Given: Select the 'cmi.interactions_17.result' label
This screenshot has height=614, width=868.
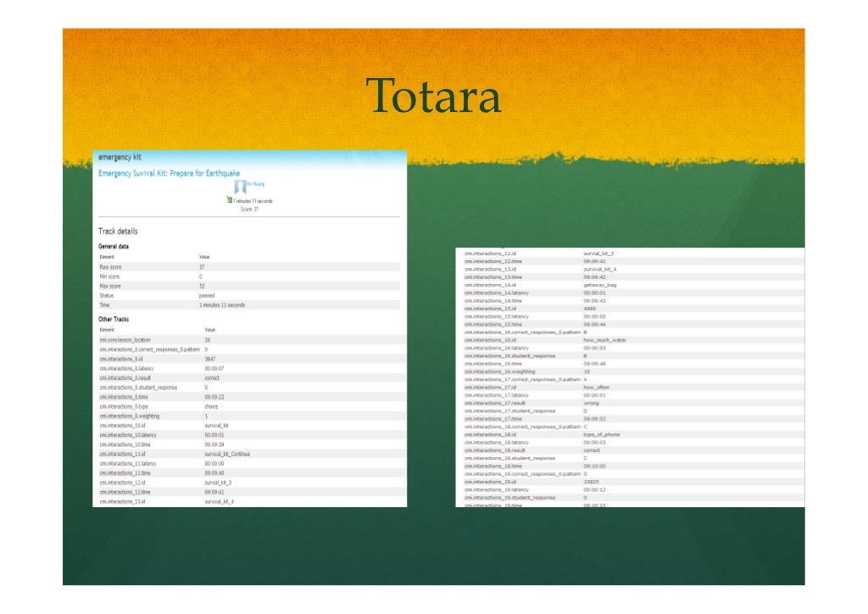Looking at the screenshot, I should pos(495,403).
